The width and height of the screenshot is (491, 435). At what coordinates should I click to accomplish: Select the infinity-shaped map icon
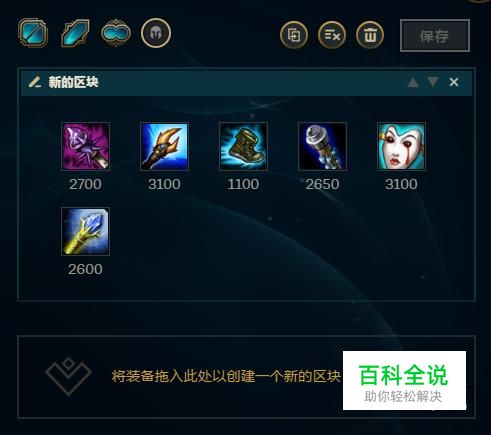[x=116, y=33]
